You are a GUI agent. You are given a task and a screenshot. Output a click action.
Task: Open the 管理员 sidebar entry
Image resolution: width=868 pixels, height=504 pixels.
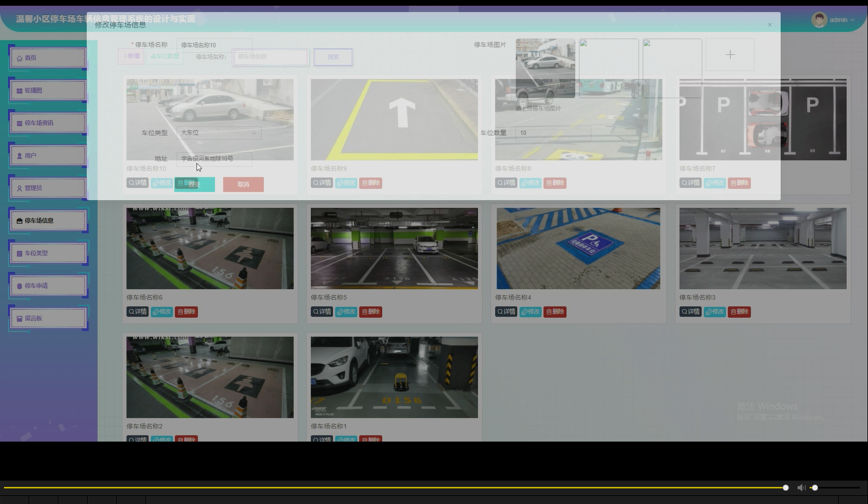pos(48,188)
